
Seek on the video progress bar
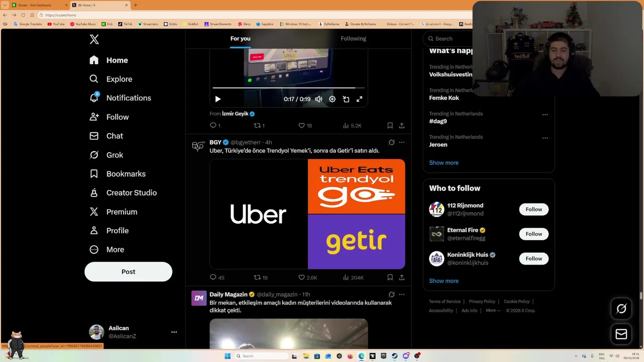(288, 88)
